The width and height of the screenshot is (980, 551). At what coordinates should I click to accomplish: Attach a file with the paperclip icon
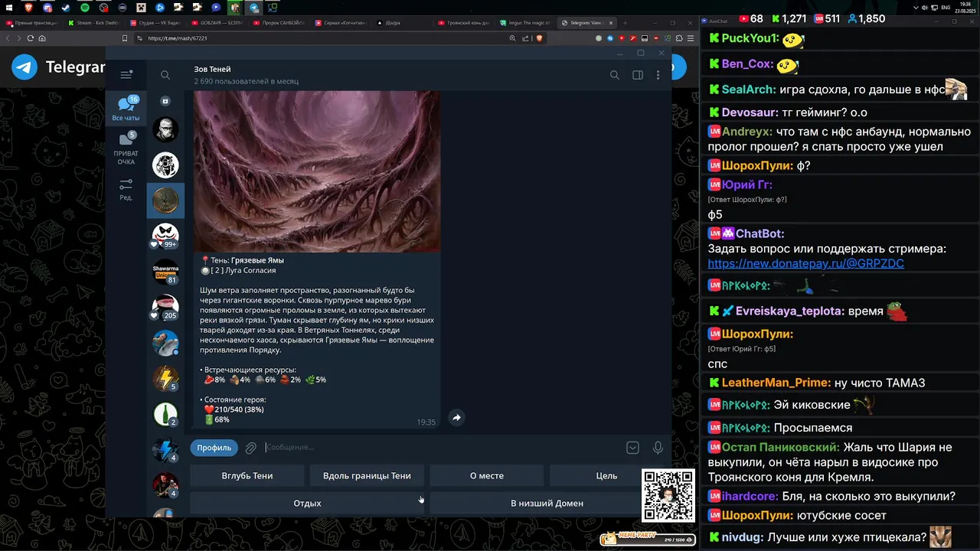point(250,448)
